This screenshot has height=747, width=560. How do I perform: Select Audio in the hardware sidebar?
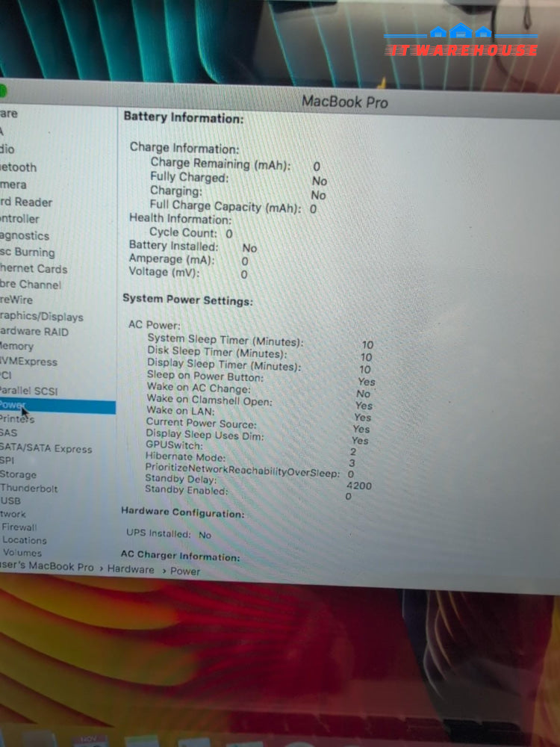[7, 149]
